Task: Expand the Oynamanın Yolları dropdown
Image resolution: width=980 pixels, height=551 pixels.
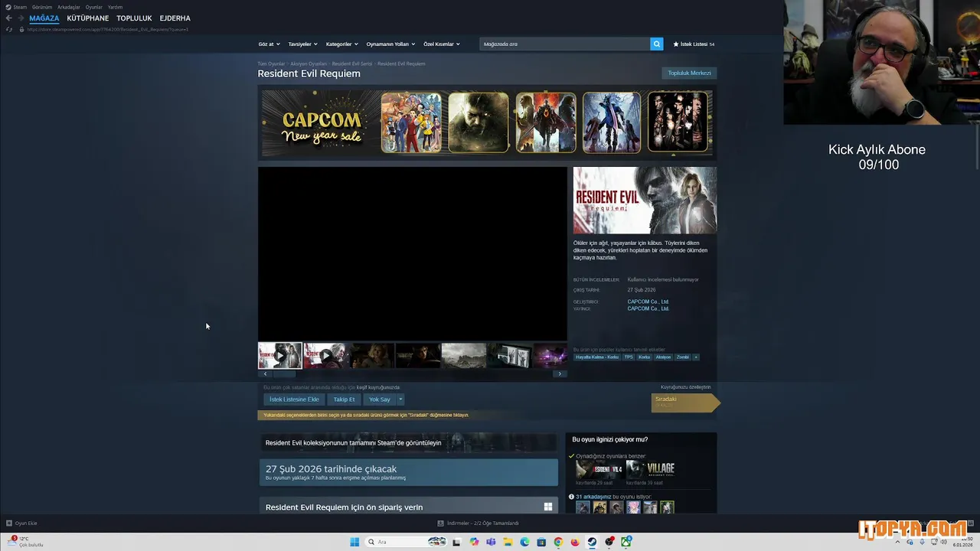Action: [x=390, y=44]
